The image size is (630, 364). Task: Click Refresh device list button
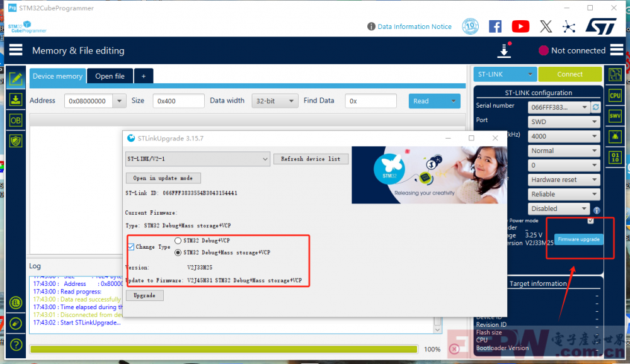tap(311, 159)
